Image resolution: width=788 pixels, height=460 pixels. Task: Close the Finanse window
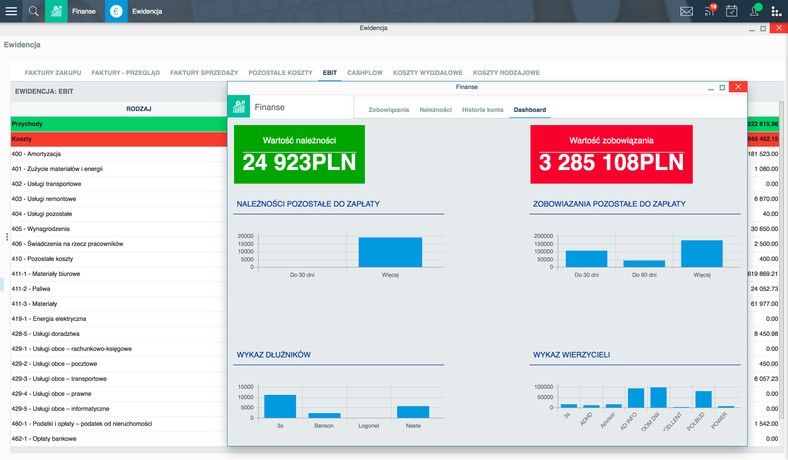738,87
